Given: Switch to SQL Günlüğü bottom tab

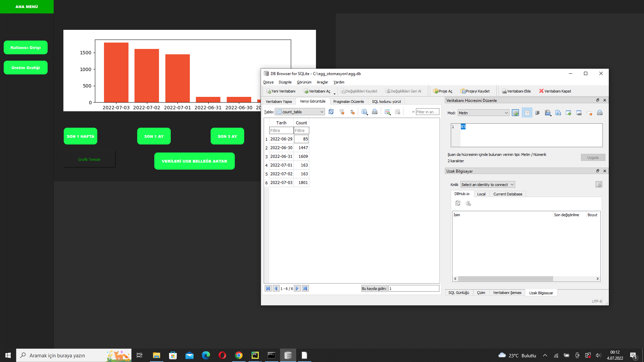Looking at the screenshot, I should 459,293.
